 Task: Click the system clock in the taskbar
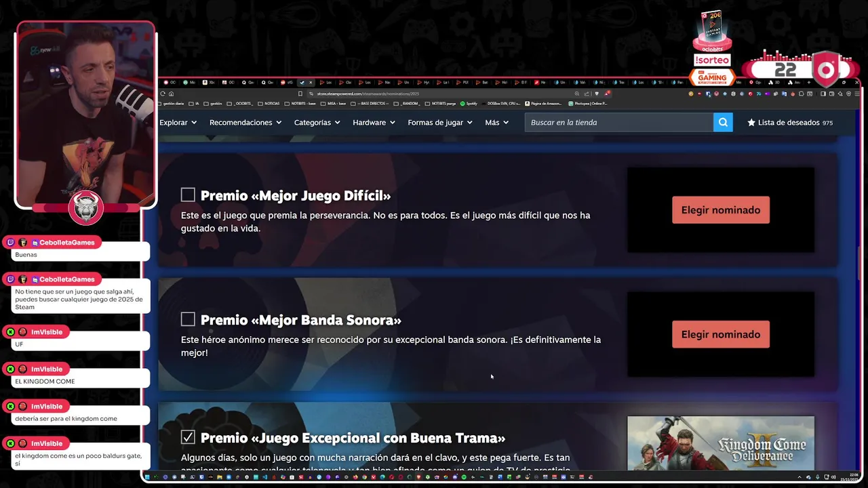click(850, 478)
